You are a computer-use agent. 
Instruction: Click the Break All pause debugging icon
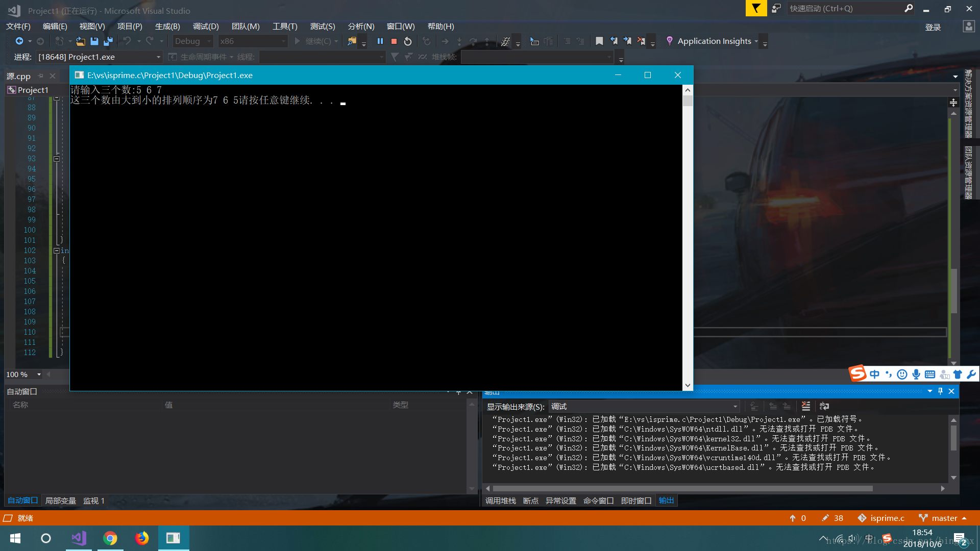tap(380, 41)
